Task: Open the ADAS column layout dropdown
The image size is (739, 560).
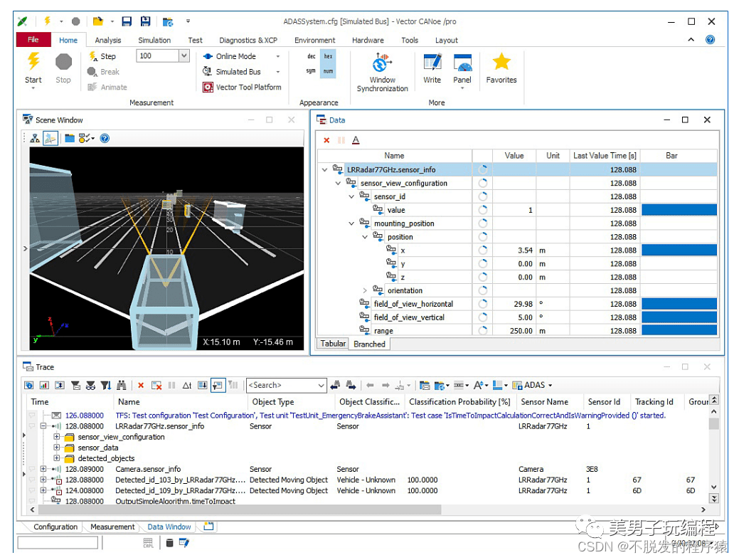Action: point(533,385)
